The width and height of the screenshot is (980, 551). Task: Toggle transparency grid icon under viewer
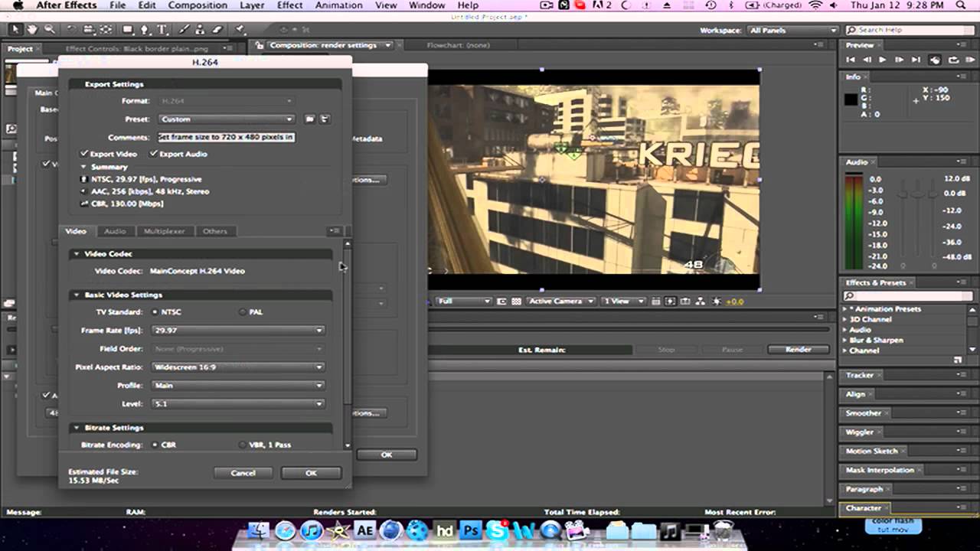[517, 302]
